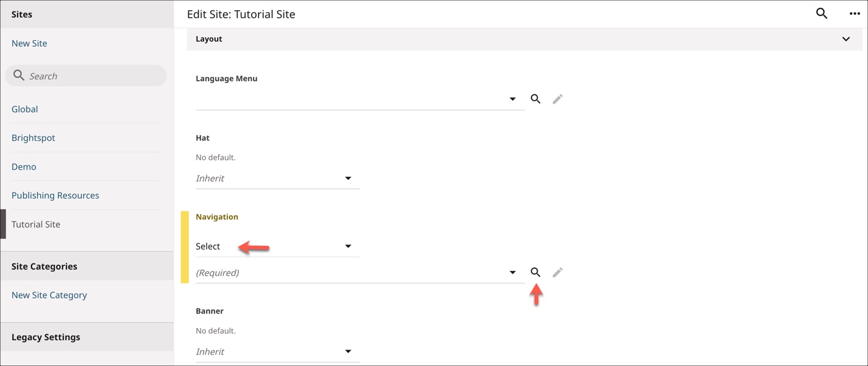Viewport: 868px width, 366px height.
Task: Focus the Sites search input field
Action: (86, 76)
